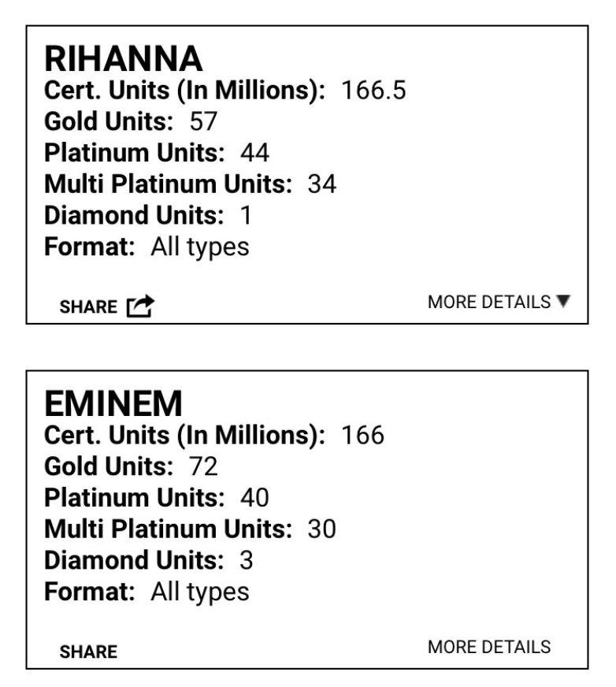This screenshot has width=616, height=687.
Task: Select Rihanna's Multi Platinum Units 34 line
Action: click(x=190, y=184)
